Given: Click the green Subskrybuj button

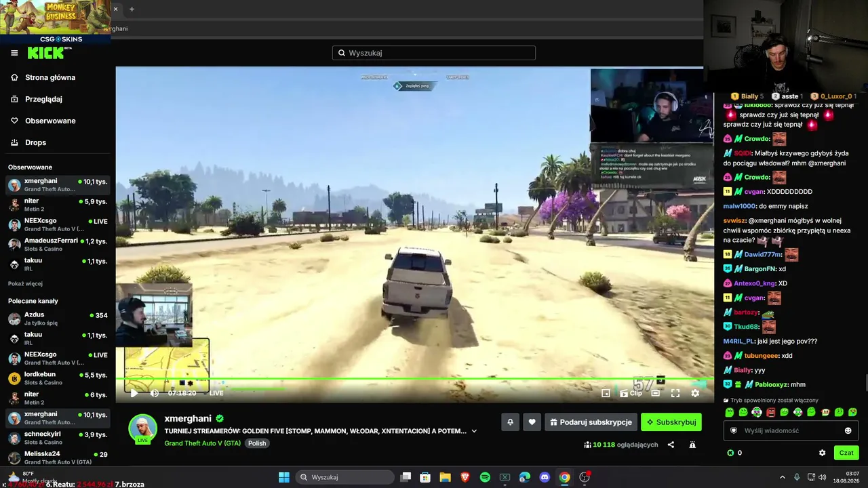Looking at the screenshot, I should (671, 422).
